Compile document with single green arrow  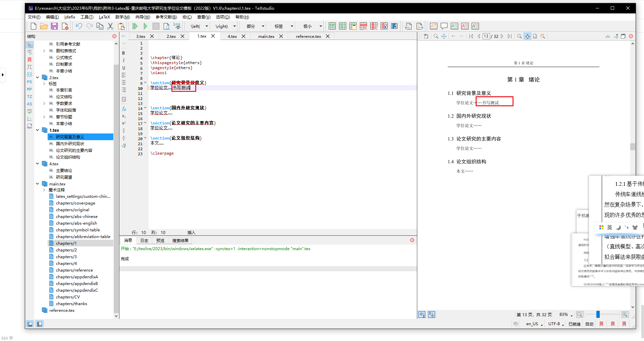(x=145, y=26)
